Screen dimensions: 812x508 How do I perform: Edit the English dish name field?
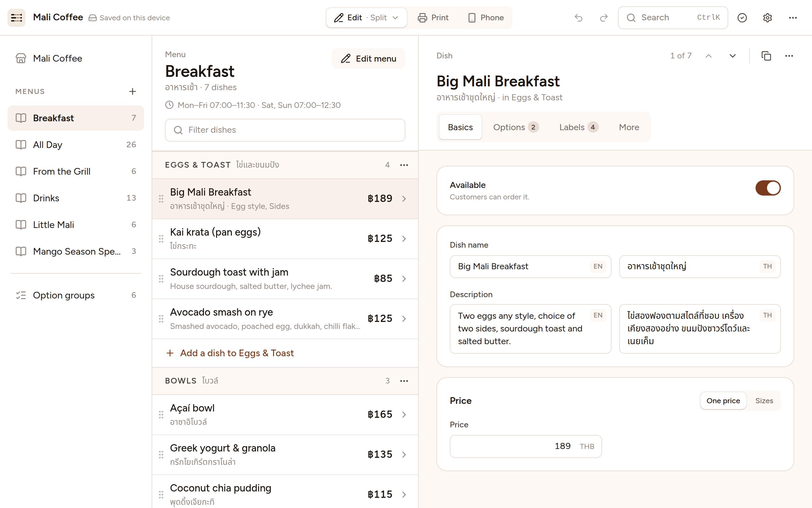(530, 266)
